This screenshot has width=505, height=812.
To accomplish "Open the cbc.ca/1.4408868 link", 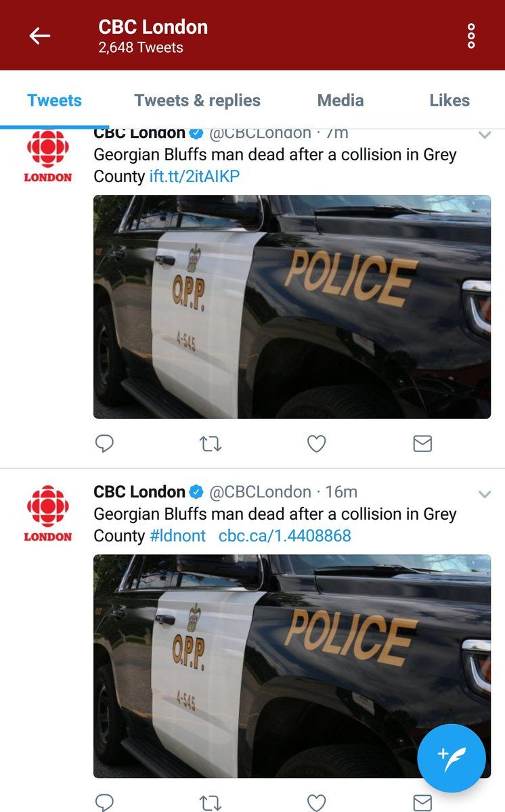I will tap(284, 536).
